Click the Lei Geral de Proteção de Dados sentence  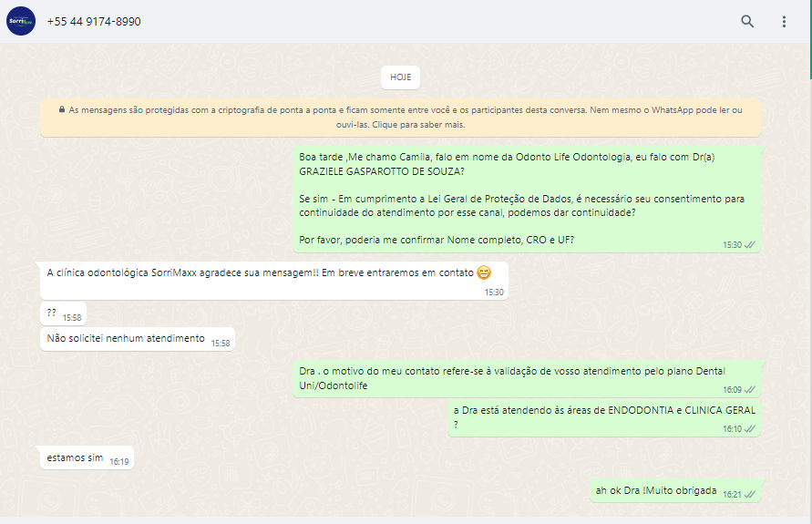(x=521, y=206)
